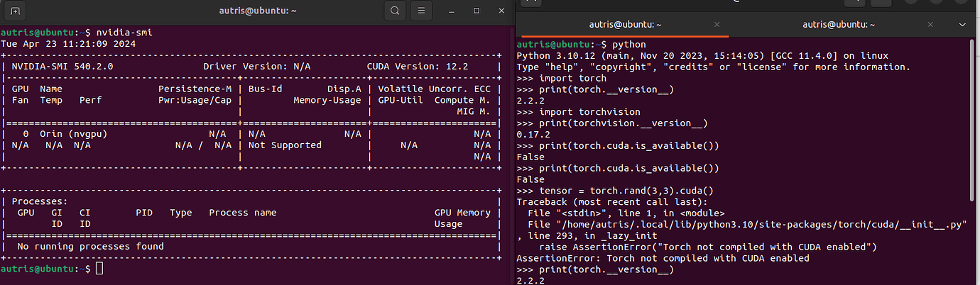The image size is (980, 285).
Task: Click the AssertionError message line
Action: pyautogui.click(x=662, y=258)
